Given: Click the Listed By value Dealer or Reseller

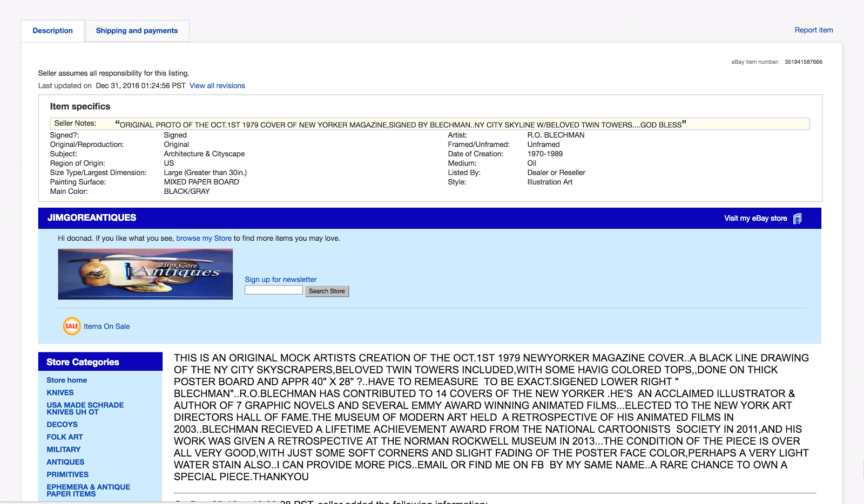Looking at the screenshot, I should click(556, 173).
